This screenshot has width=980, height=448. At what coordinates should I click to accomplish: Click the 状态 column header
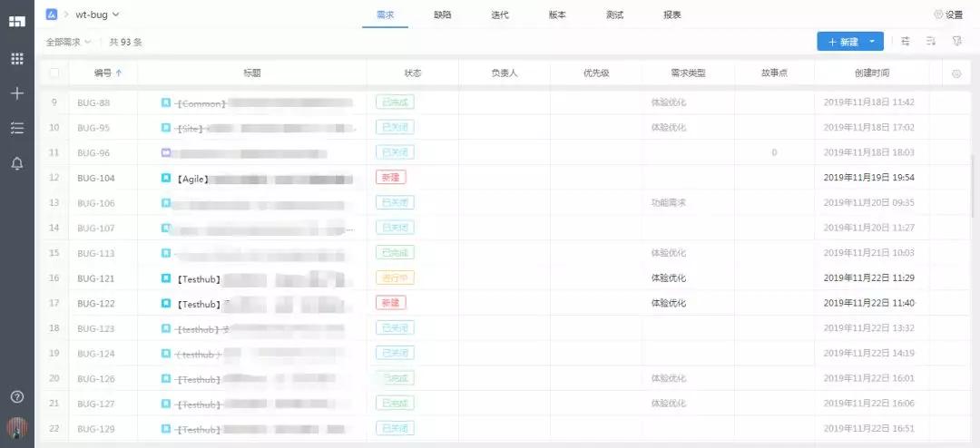tap(413, 73)
